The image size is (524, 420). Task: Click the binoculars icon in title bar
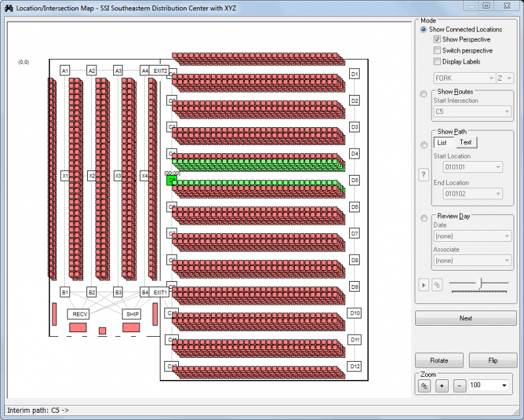point(9,8)
